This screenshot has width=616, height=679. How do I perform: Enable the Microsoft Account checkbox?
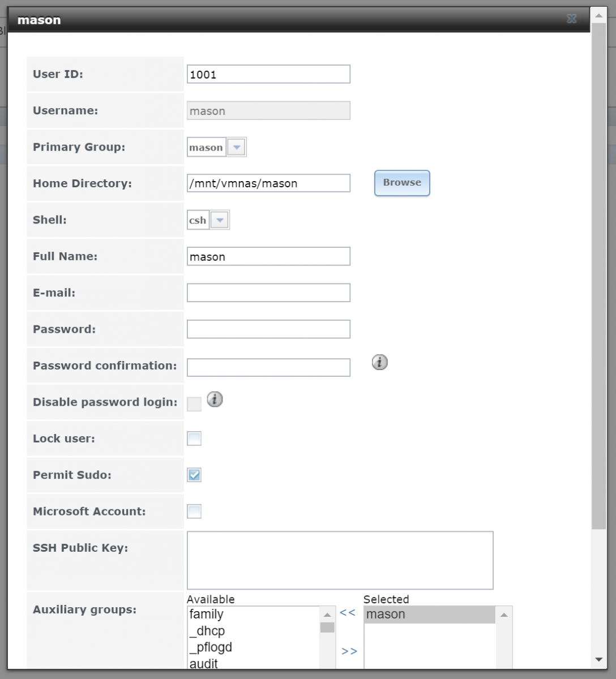[194, 512]
